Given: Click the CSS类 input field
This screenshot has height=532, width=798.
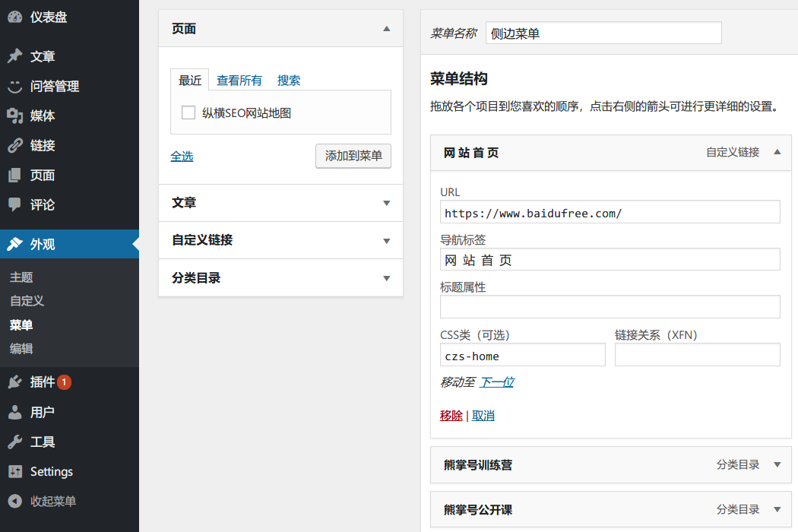Looking at the screenshot, I should [x=522, y=355].
